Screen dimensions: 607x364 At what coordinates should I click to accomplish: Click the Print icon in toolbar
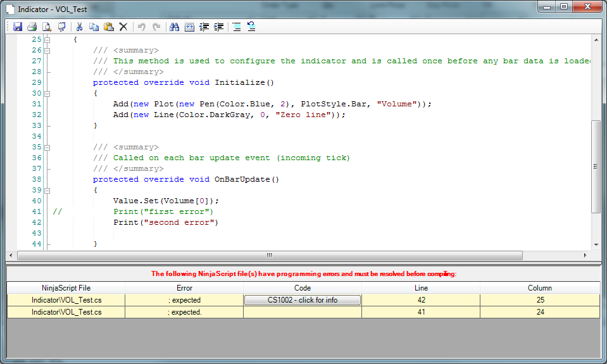(32, 27)
